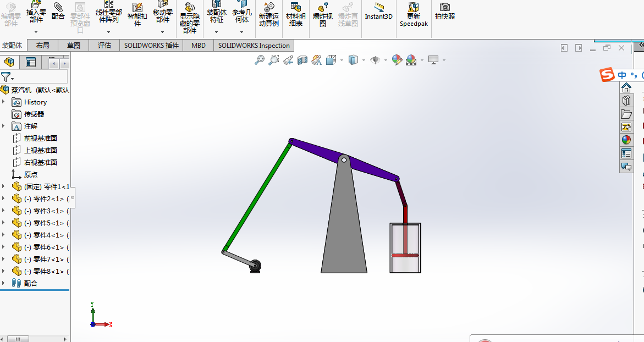Viewport: 644px width, 342px height.
Task: Open Linear Component Pattern (线性零部件阵列)
Action: pyautogui.click(x=108, y=12)
